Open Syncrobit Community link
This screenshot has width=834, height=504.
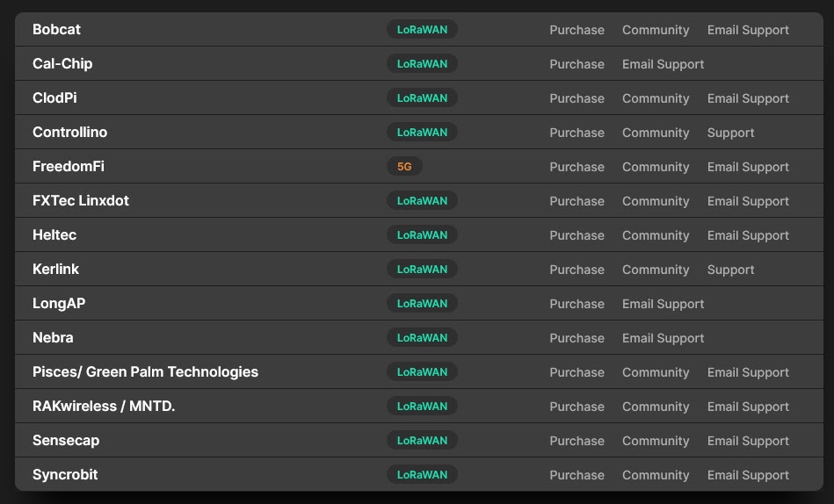pos(655,475)
